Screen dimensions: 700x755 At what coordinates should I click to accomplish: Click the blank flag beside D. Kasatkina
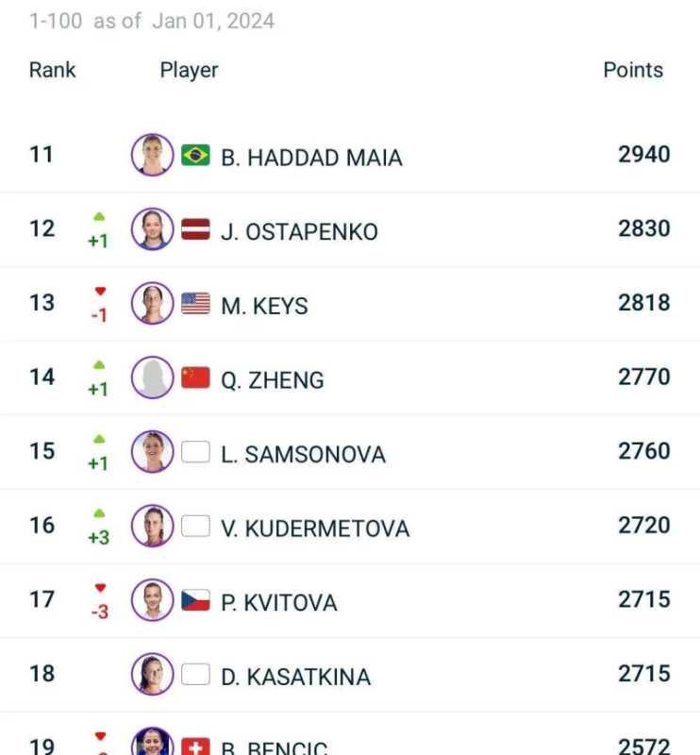[195, 675]
